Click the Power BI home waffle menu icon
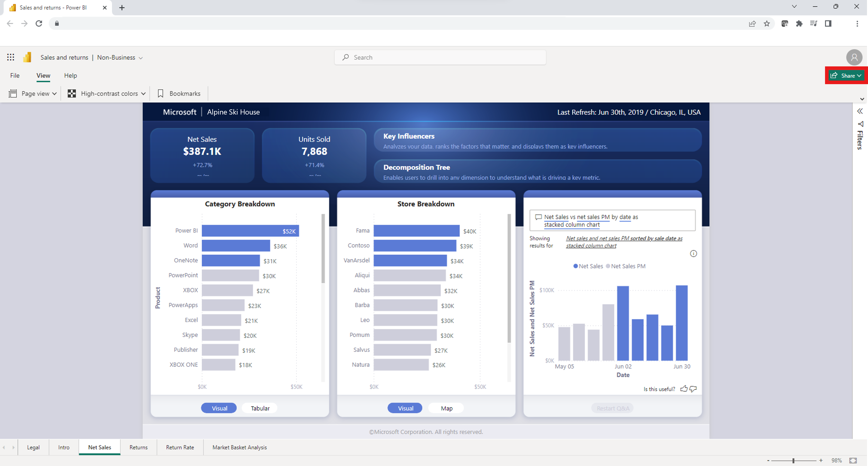Image resolution: width=868 pixels, height=466 pixels. (x=10, y=57)
